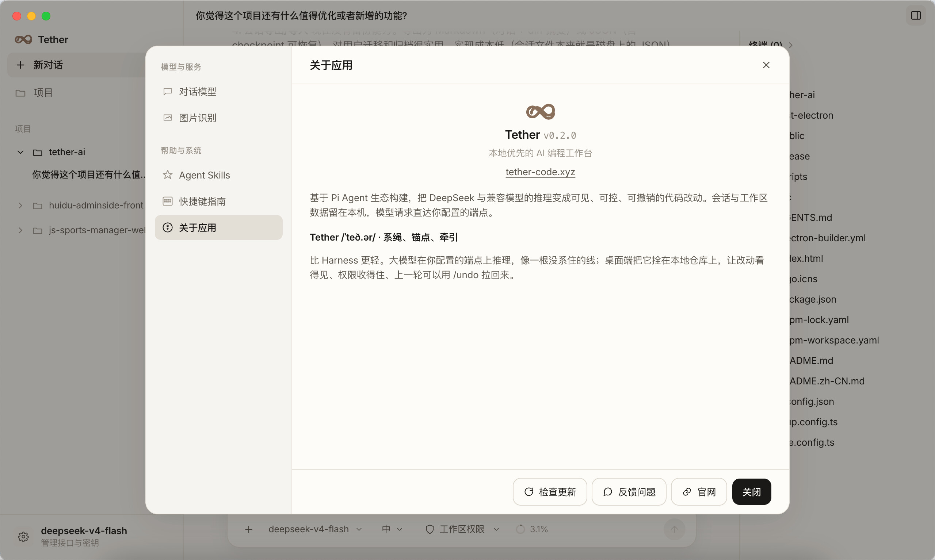The image size is (935, 560).
Task: Click the star icon for Agent Skills
Action: [168, 175]
